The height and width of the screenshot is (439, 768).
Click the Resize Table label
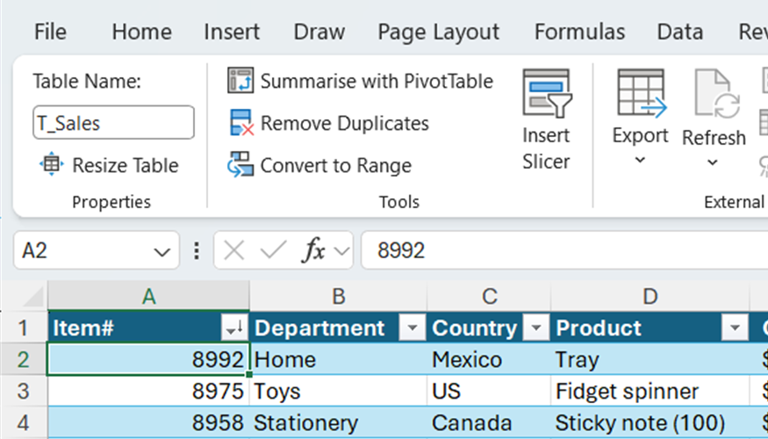point(125,166)
